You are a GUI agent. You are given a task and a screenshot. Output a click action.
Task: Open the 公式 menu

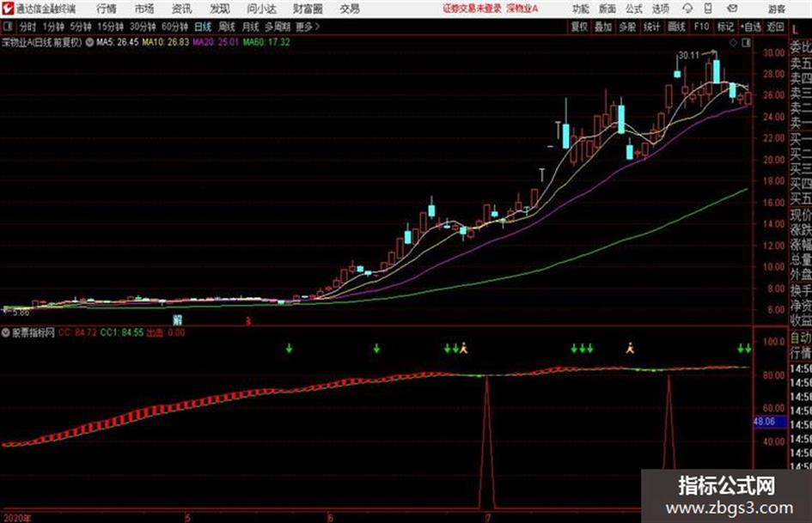[x=634, y=9]
